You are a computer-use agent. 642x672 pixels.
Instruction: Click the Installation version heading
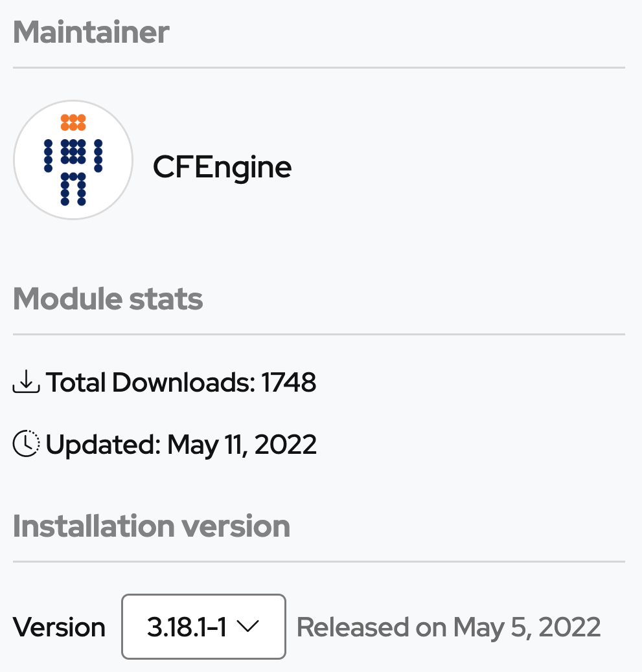152,526
